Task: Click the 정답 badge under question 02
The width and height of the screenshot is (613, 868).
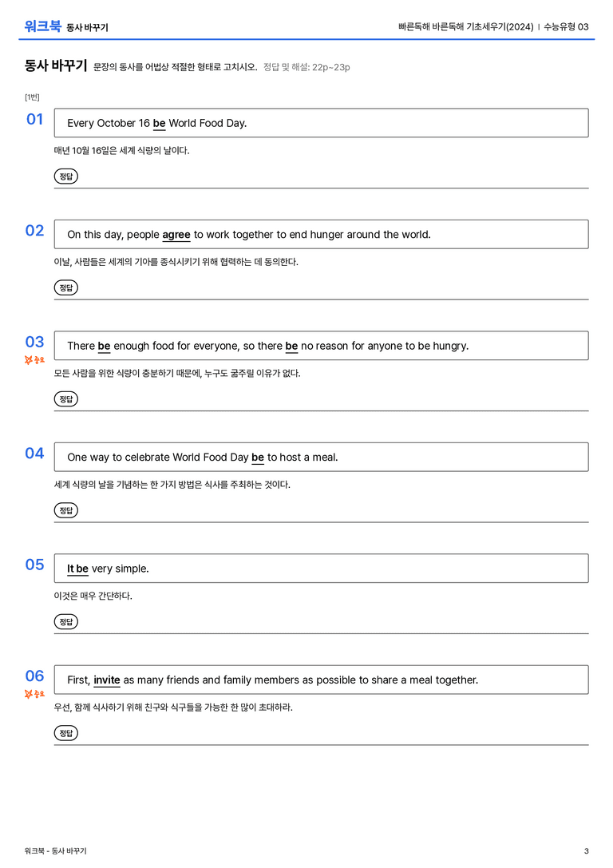Action: click(x=65, y=287)
